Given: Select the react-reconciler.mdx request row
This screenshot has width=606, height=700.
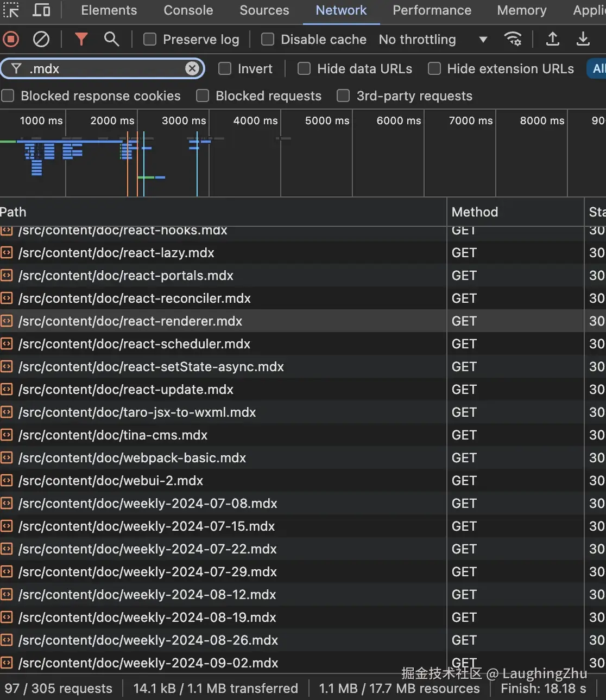Looking at the screenshot, I should 303,298.
